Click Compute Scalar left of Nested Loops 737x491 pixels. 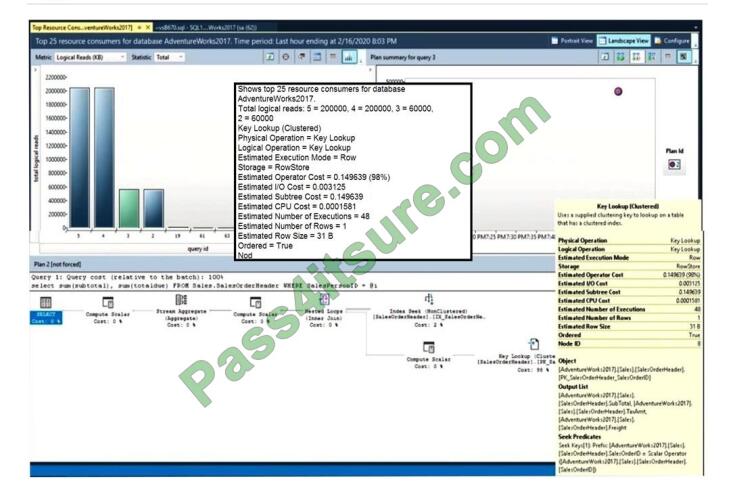(x=255, y=311)
